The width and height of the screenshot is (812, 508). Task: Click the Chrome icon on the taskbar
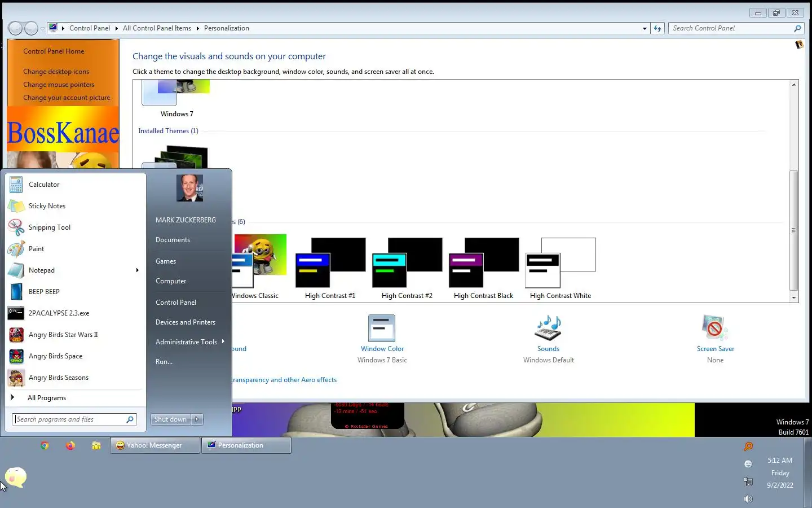45,445
